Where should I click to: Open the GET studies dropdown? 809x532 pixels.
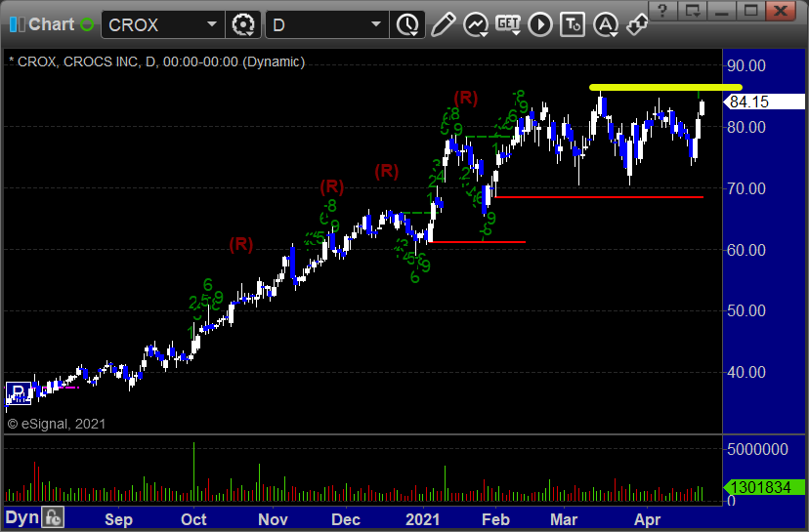point(508,24)
